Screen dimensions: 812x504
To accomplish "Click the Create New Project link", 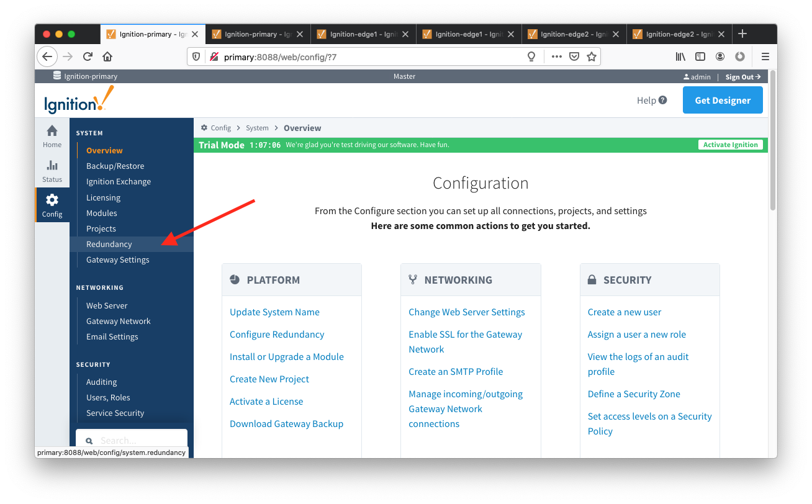I will click(269, 379).
